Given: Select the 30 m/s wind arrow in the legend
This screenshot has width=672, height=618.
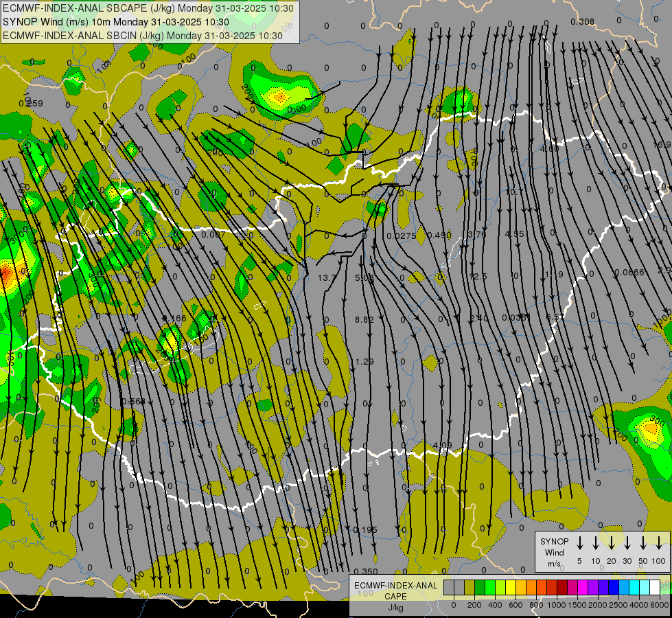Looking at the screenshot, I should (x=627, y=542).
